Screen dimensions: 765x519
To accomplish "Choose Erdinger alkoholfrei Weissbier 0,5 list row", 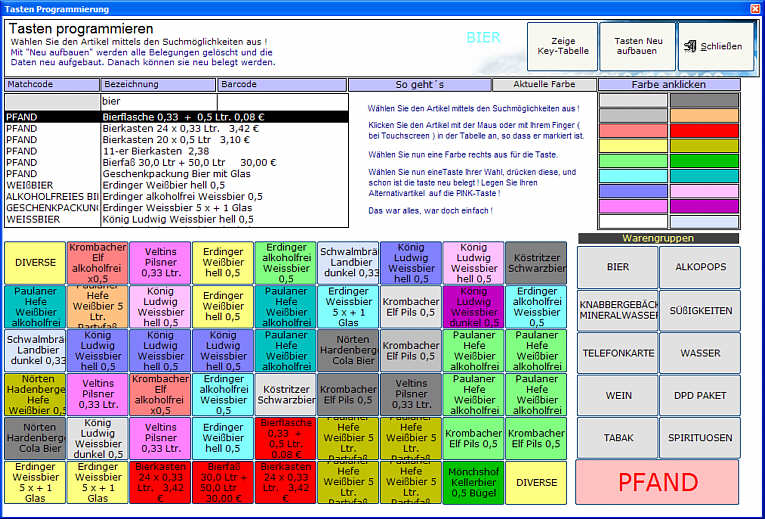I will pyautogui.click(x=177, y=197).
